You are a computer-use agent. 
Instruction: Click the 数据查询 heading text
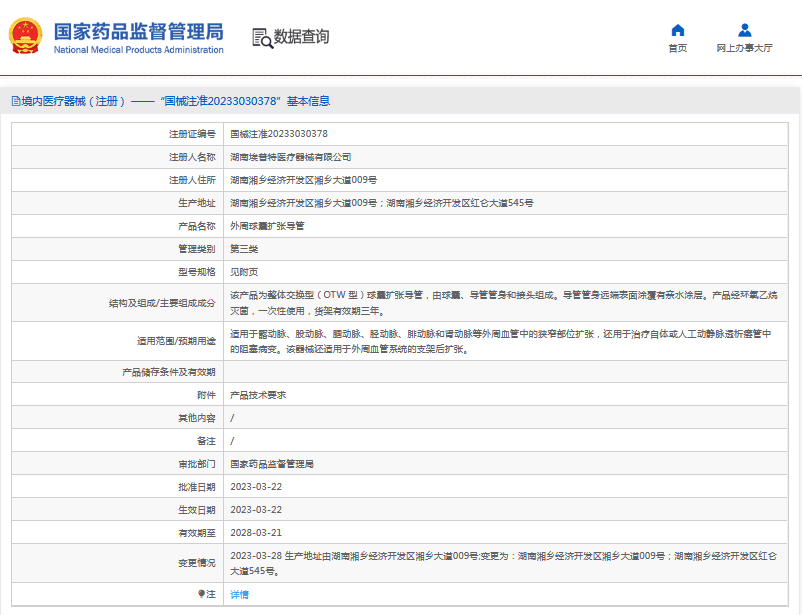(x=301, y=37)
